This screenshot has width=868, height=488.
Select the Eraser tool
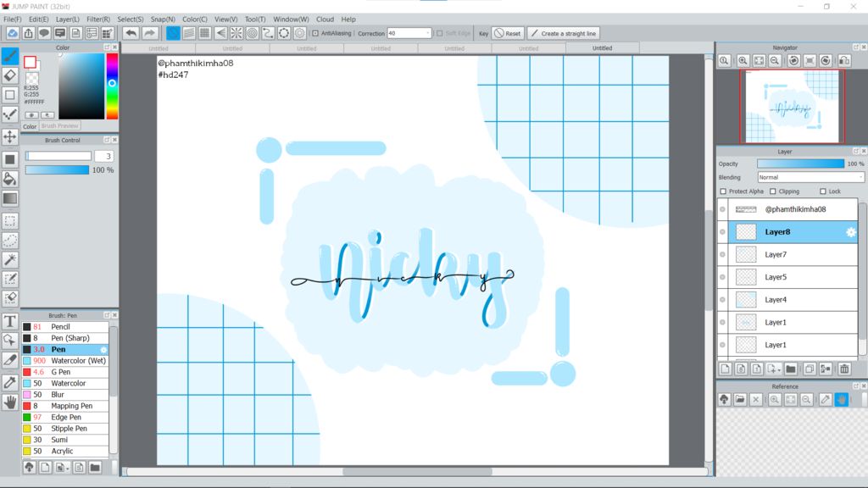point(10,75)
